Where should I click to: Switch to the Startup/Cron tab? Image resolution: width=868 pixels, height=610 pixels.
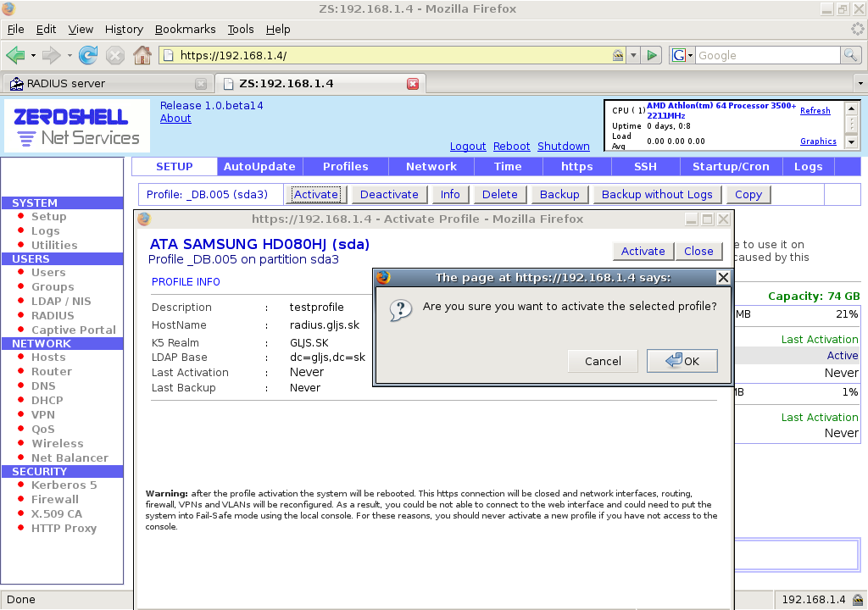tap(731, 167)
